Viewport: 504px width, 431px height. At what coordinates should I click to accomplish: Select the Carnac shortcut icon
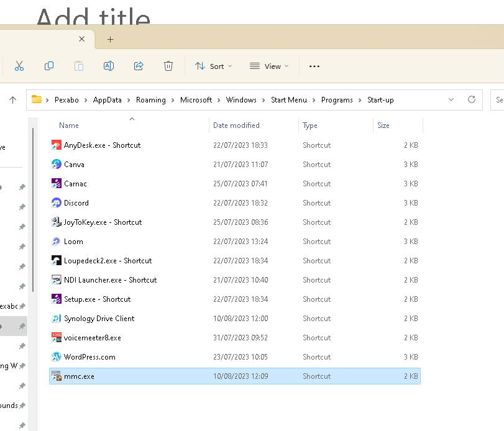tap(57, 184)
